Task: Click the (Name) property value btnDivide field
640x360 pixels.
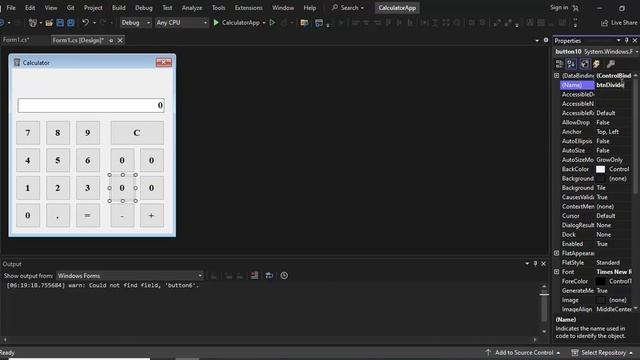Action: 613,85
